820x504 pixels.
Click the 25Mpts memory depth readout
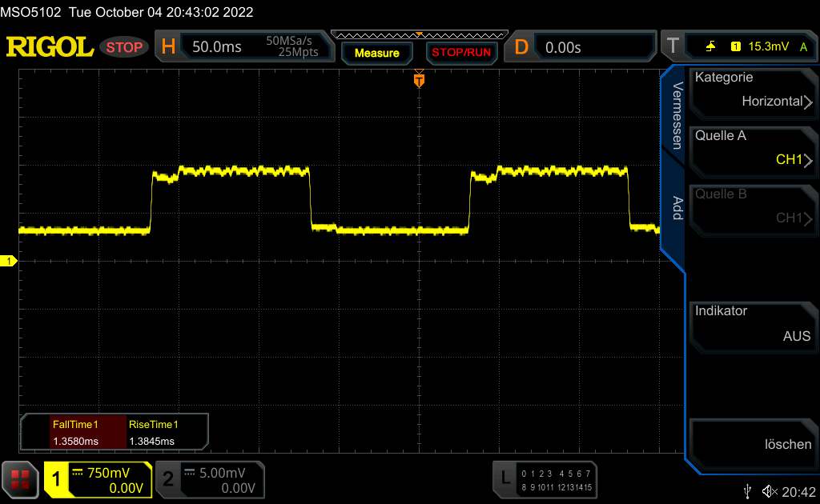pyautogui.click(x=298, y=52)
